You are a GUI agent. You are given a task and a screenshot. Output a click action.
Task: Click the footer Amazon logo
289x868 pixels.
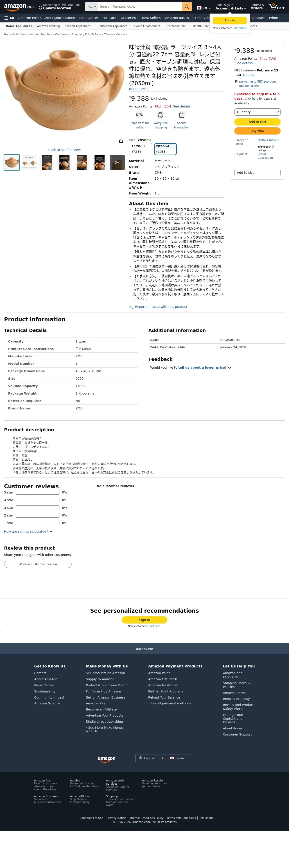point(107,759)
